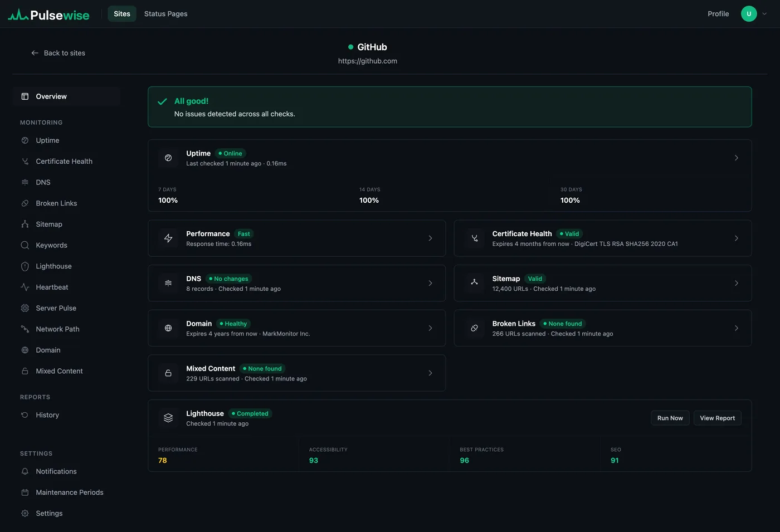
Task: Click the Online status badge
Action: coord(231,153)
